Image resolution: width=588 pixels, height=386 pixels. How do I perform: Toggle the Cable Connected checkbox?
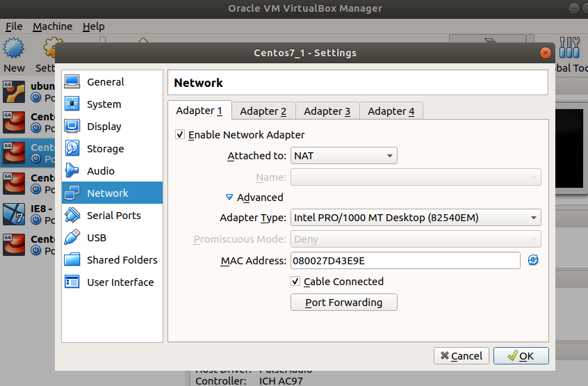[296, 282]
